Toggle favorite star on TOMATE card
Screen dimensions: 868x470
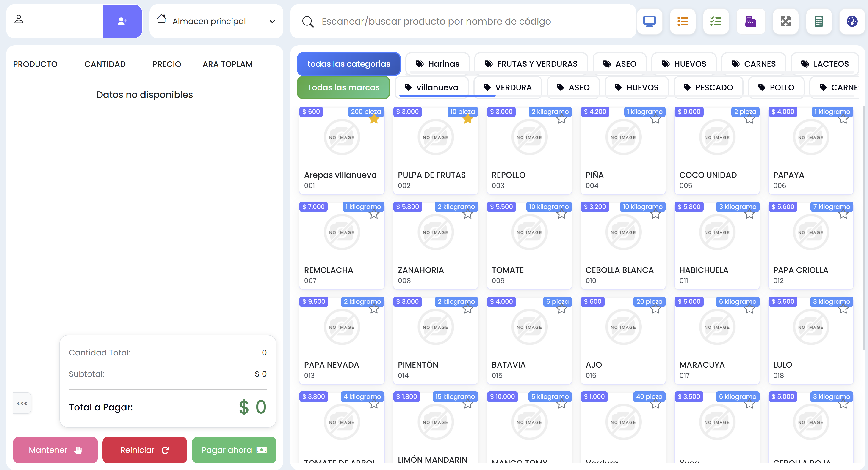click(x=562, y=214)
